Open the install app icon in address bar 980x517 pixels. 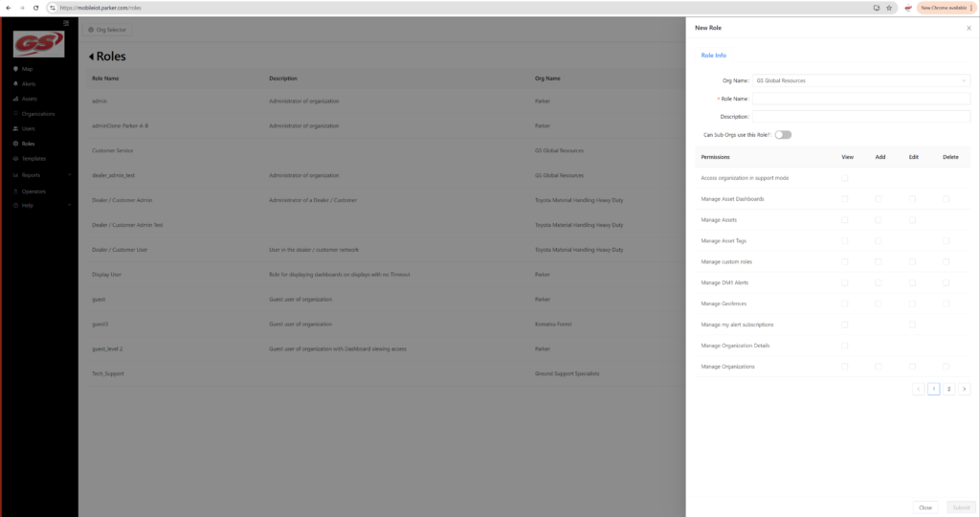(x=876, y=8)
